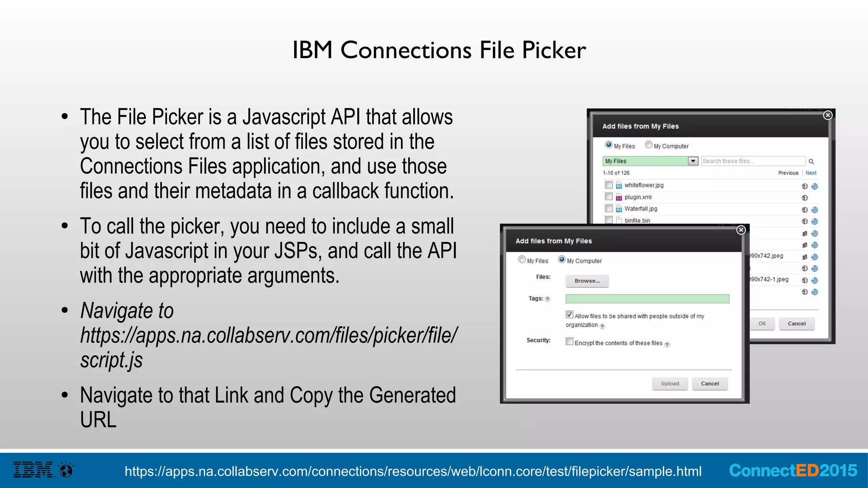Click the people icon in 990x742.jpeg row
868x488 pixels.
[x=804, y=257]
